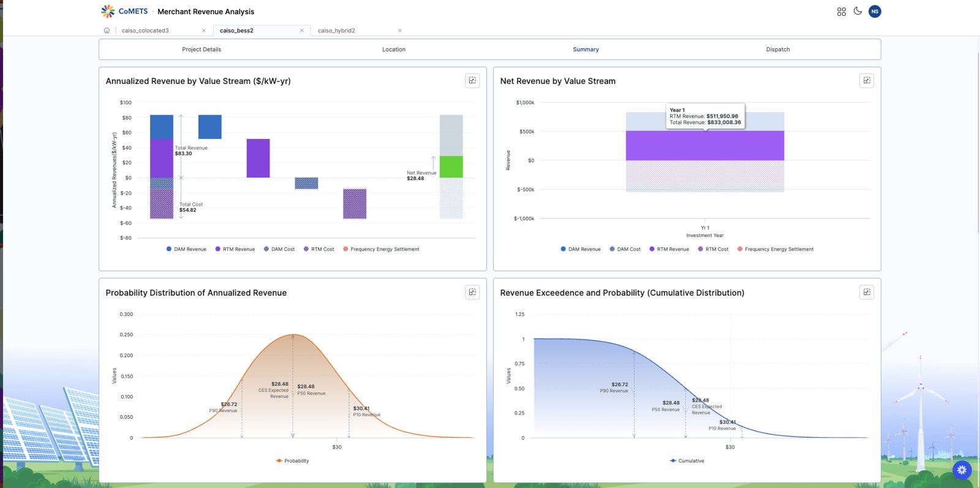Screen dimensions: 980x488
Task: Click the purple RTM Revenue bar in Net Revenue chart
Action: pos(705,146)
